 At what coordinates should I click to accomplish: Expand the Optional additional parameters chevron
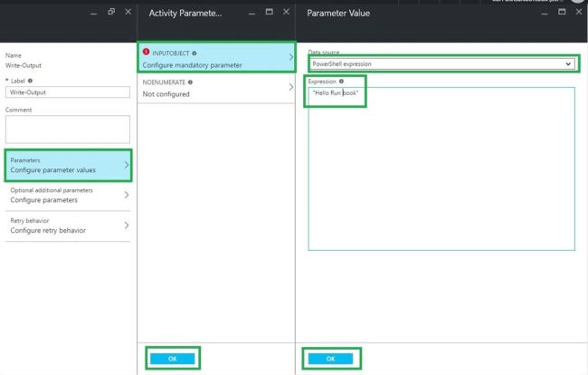pos(127,195)
